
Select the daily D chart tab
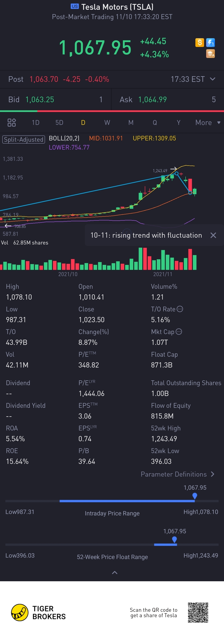click(83, 123)
